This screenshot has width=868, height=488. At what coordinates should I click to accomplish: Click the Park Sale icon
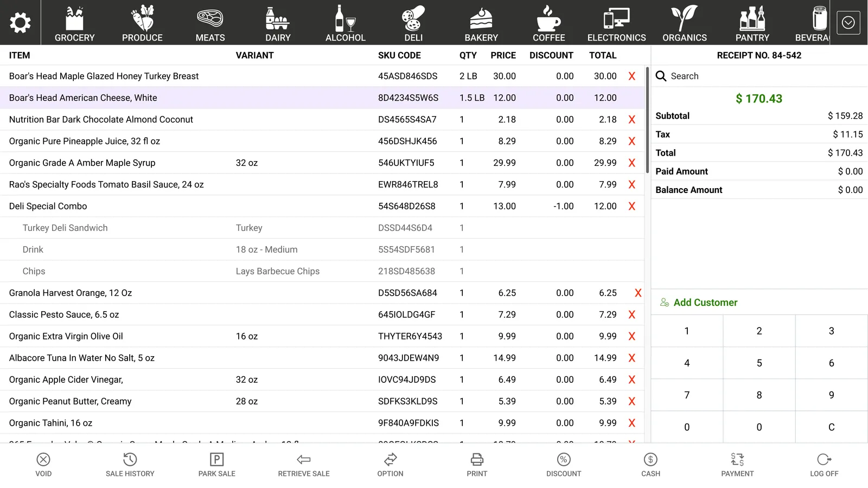[x=217, y=460]
